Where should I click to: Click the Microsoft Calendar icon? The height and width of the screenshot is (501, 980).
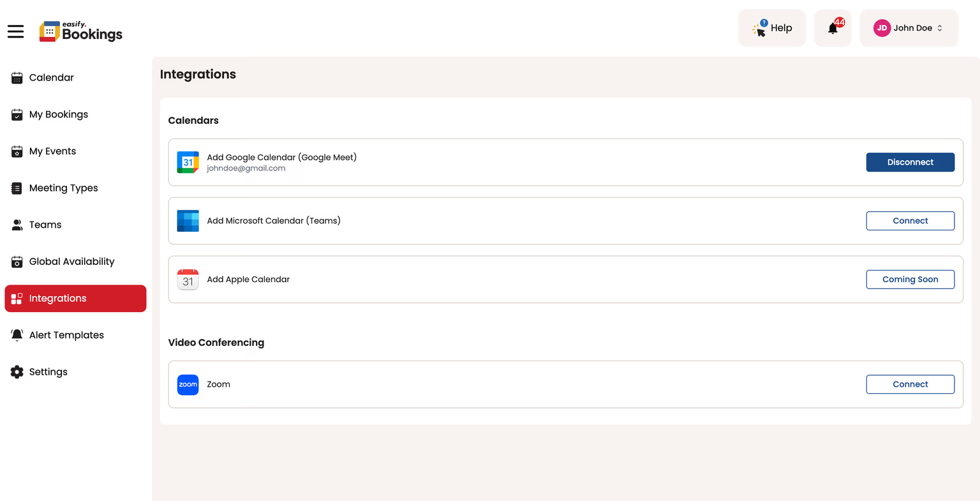coord(188,221)
